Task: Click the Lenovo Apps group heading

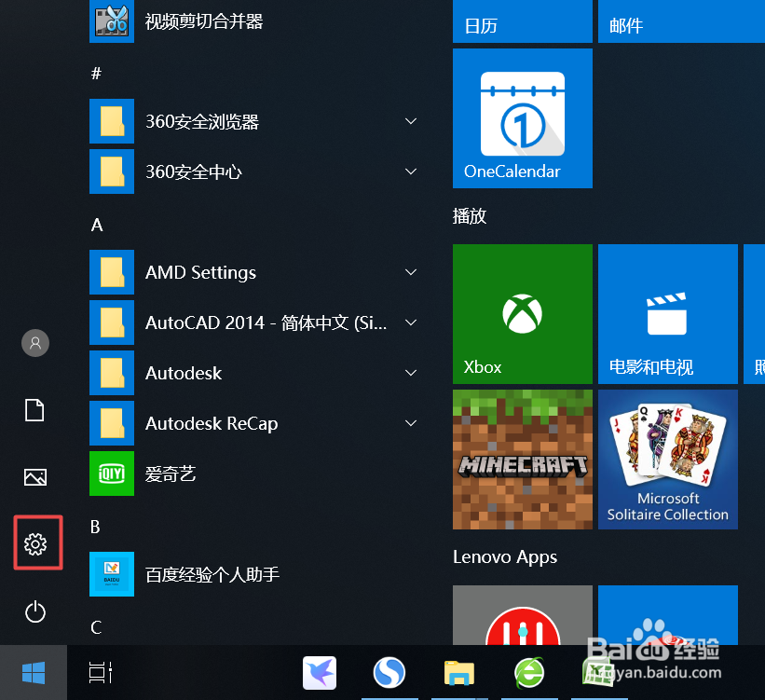Action: (x=505, y=557)
